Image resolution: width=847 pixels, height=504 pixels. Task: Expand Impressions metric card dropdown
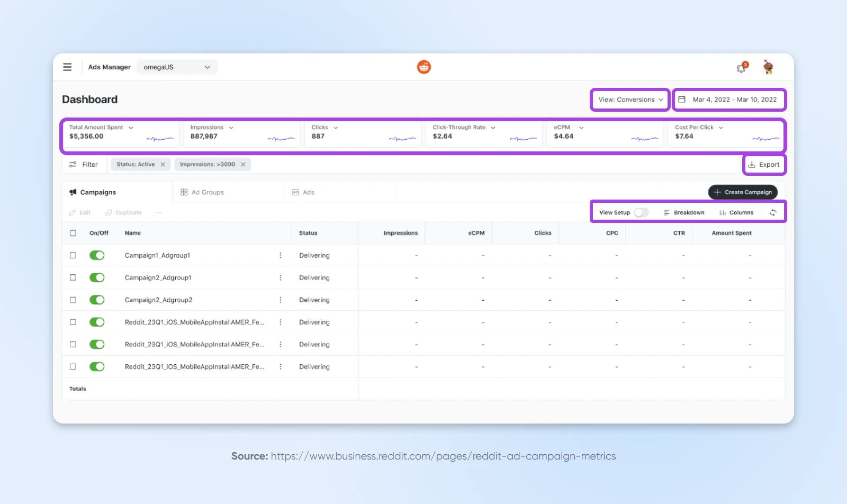click(231, 128)
